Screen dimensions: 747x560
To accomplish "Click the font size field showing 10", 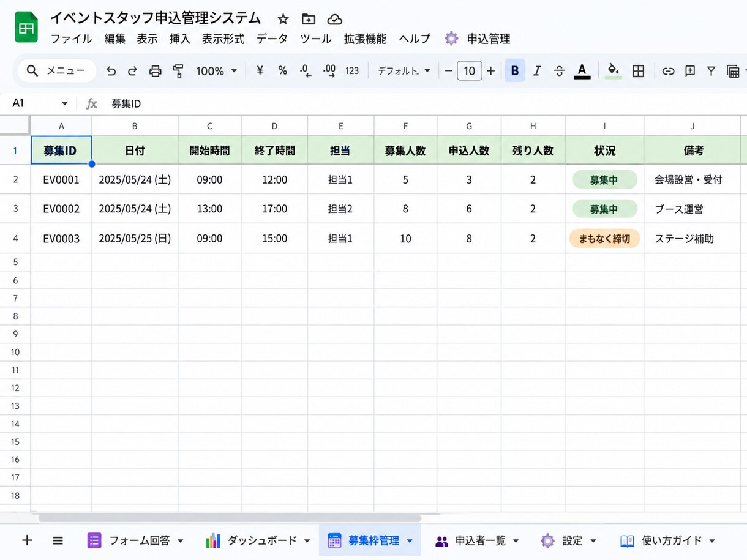I will click(x=470, y=71).
